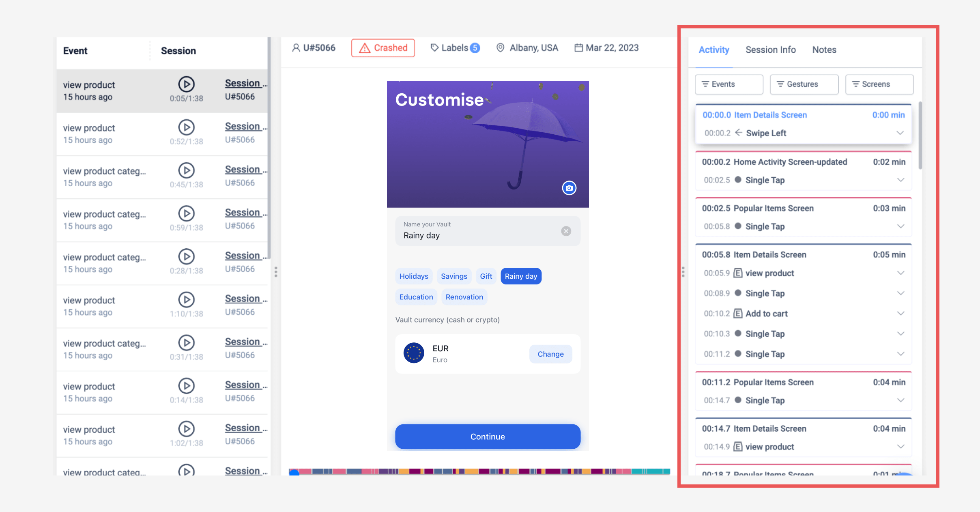
Task: Click the camera icon on the Customise image
Action: pyautogui.click(x=569, y=188)
